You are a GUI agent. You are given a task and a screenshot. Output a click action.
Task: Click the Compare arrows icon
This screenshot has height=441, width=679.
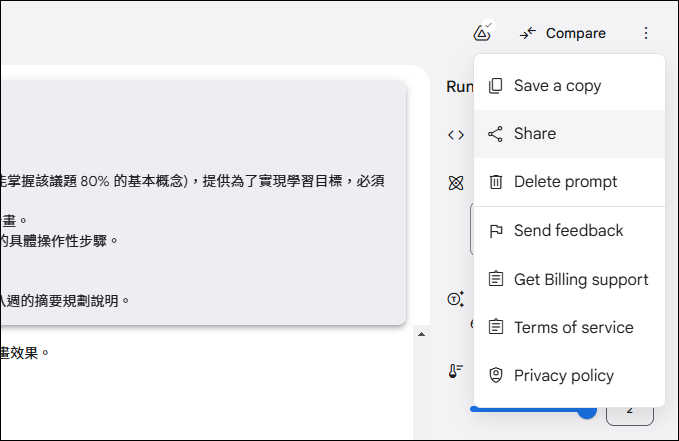[x=528, y=33]
